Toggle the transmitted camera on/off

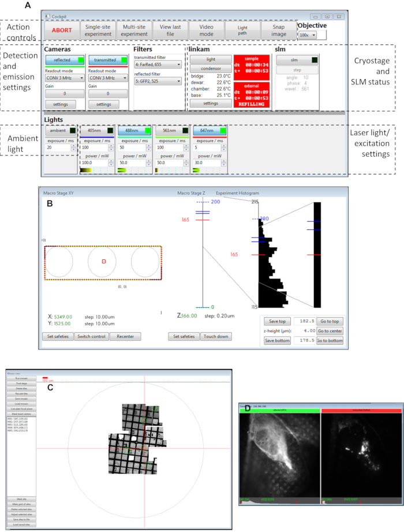click(x=108, y=60)
